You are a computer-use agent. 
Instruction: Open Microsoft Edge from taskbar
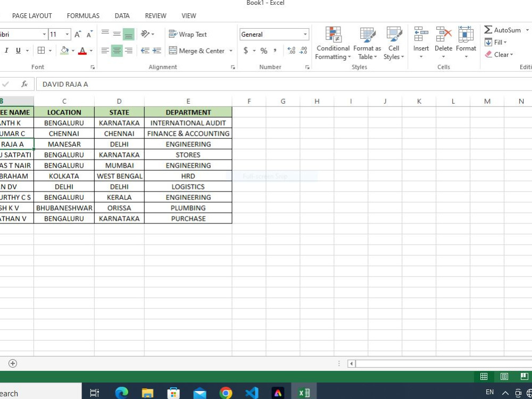coord(121,393)
